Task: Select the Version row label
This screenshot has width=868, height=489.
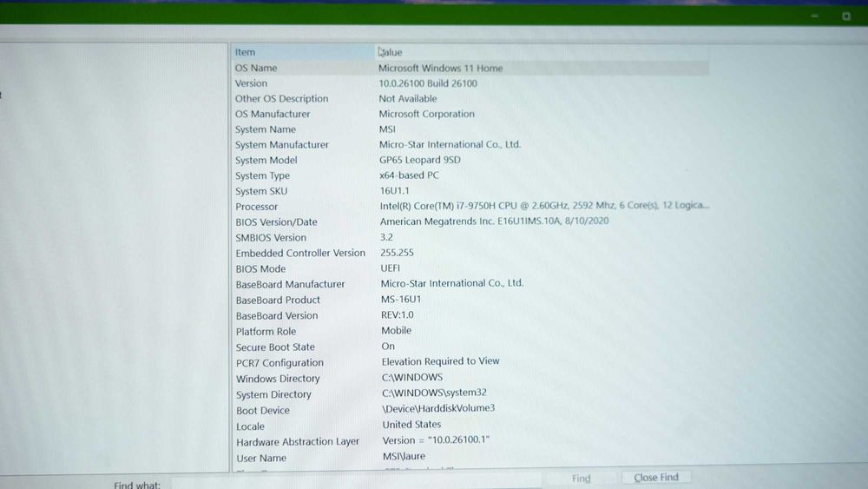Action: click(x=251, y=83)
